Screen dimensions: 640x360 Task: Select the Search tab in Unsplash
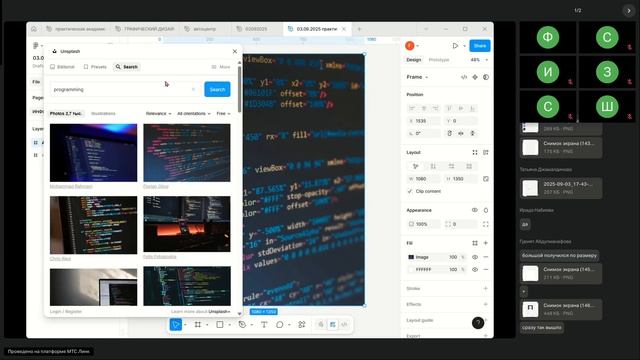127,67
